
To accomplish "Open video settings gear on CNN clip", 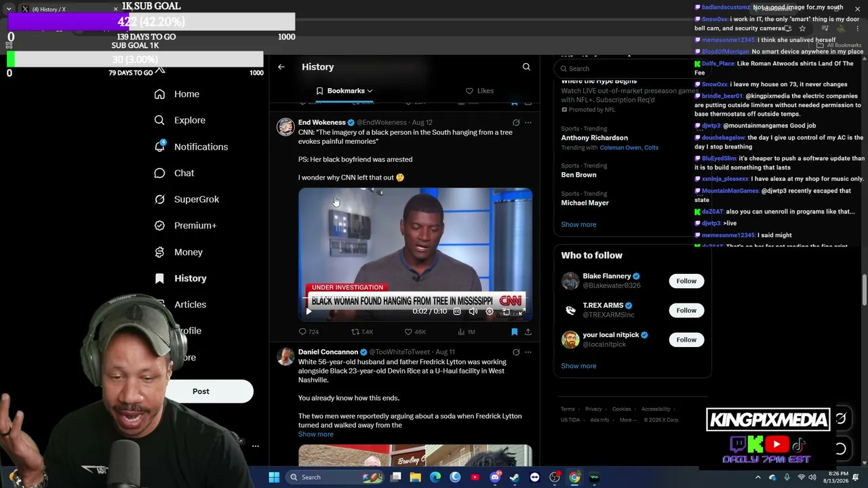I will pyautogui.click(x=490, y=312).
